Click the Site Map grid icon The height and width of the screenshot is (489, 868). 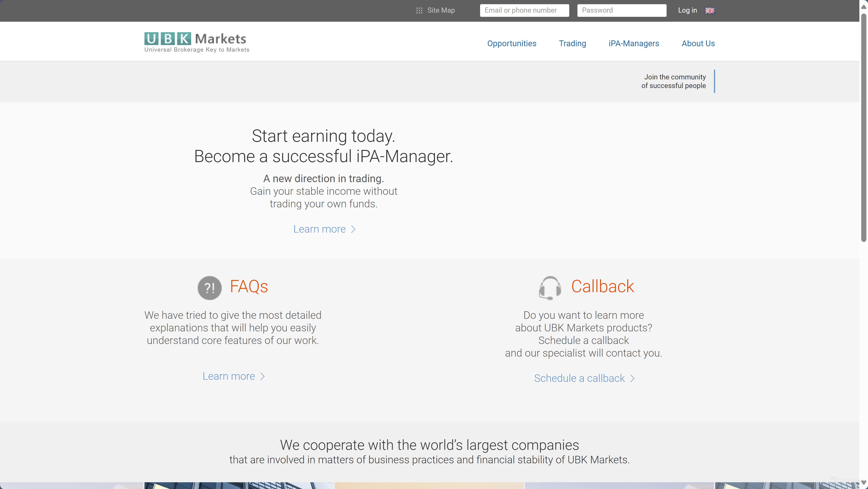419,11
